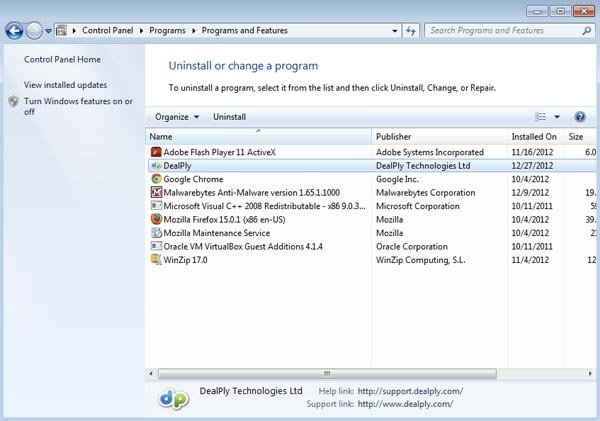Click the Uninstall toolbar button
This screenshot has width=600, height=421.
pos(230,117)
